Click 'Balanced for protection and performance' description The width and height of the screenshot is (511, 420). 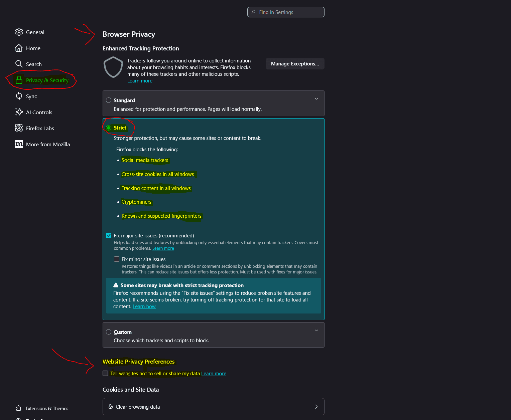[187, 109]
